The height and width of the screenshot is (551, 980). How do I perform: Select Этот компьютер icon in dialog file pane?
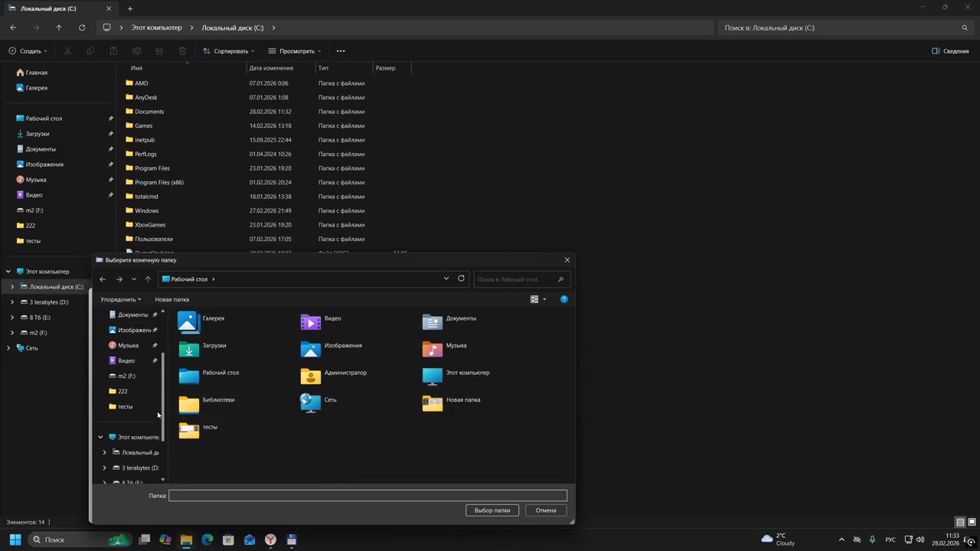(433, 376)
